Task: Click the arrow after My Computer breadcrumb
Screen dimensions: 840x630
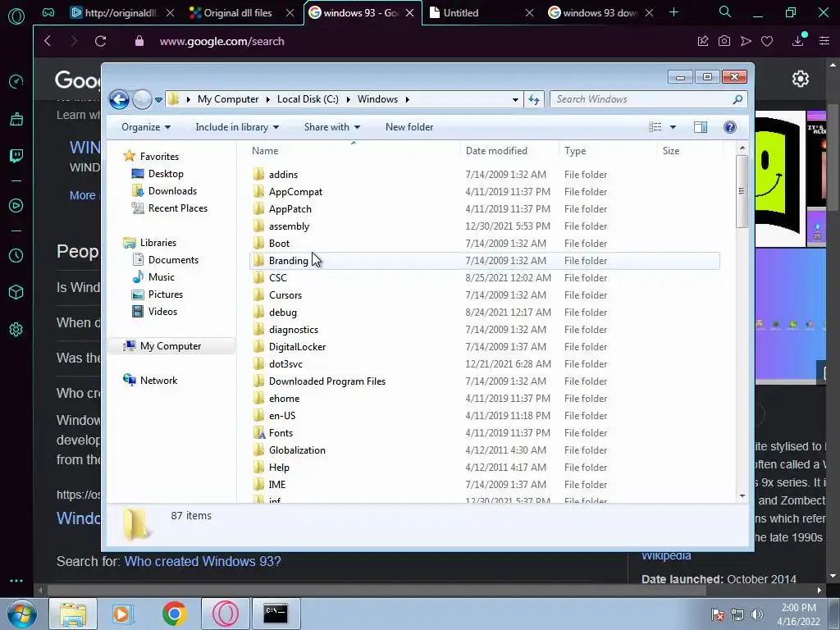Action: (268, 99)
